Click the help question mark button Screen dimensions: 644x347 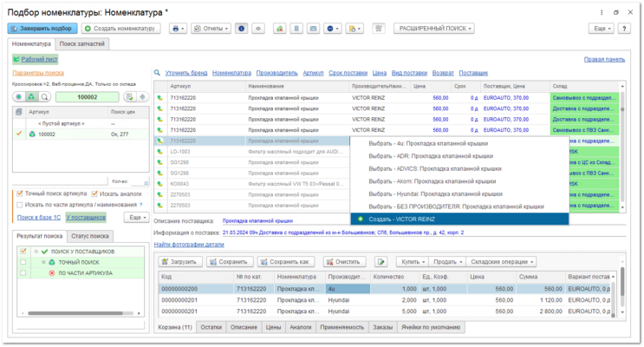pyautogui.click(x=624, y=29)
